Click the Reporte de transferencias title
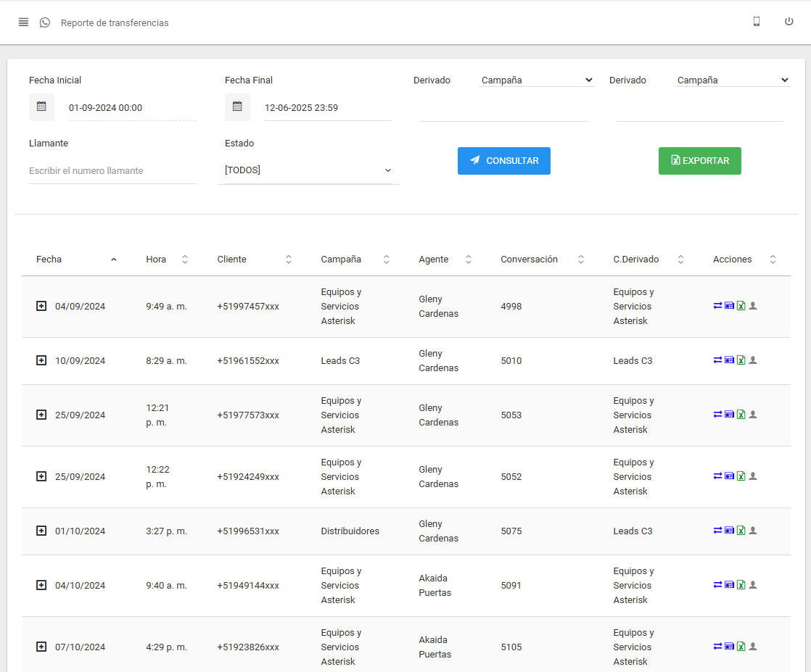This screenshot has height=672, width=811. pyautogui.click(x=115, y=22)
